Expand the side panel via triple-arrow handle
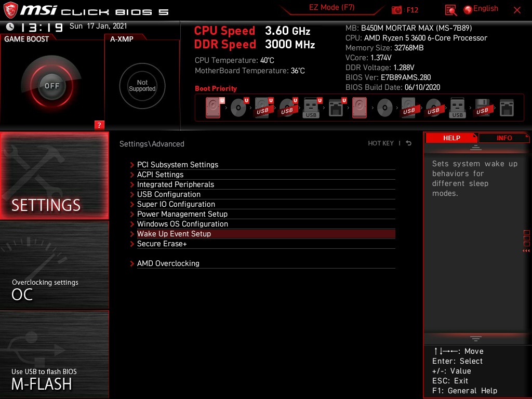This screenshot has height=399, width=532. pos(526,251)
